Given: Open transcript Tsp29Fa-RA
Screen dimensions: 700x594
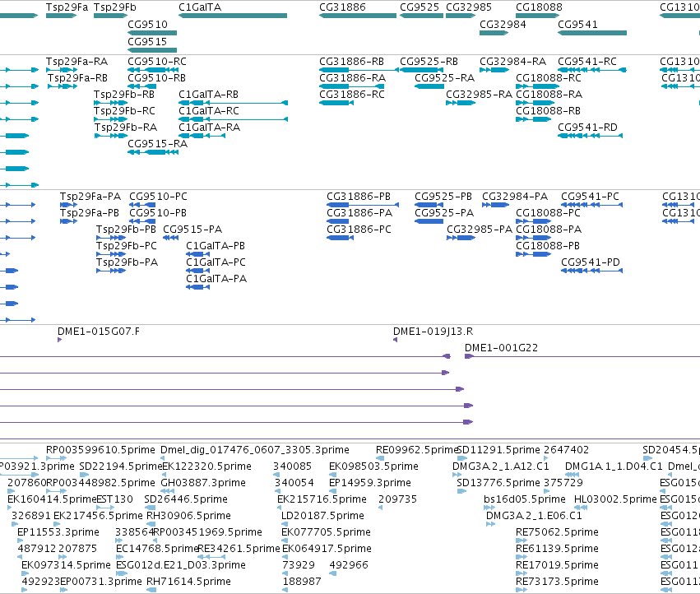Looking at the screenshot, I should click(62, 70).
